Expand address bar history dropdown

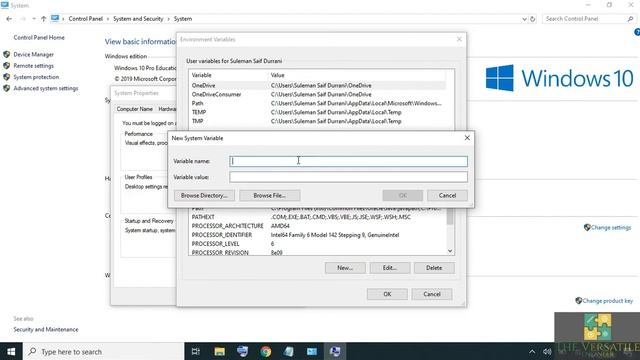point(524,19)
